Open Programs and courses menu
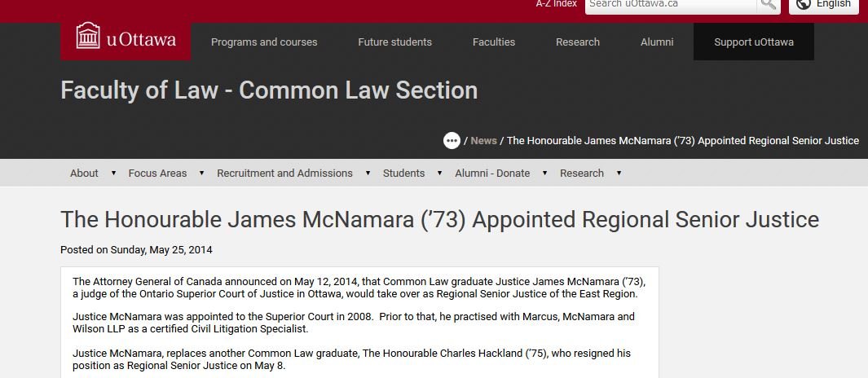This screenshot has height=378, width=868. click(264, 42)
